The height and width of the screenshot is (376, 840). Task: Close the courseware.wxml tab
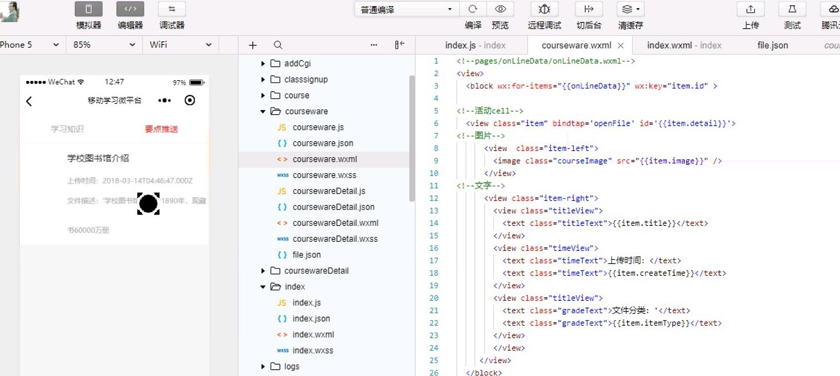pos(621,46)
